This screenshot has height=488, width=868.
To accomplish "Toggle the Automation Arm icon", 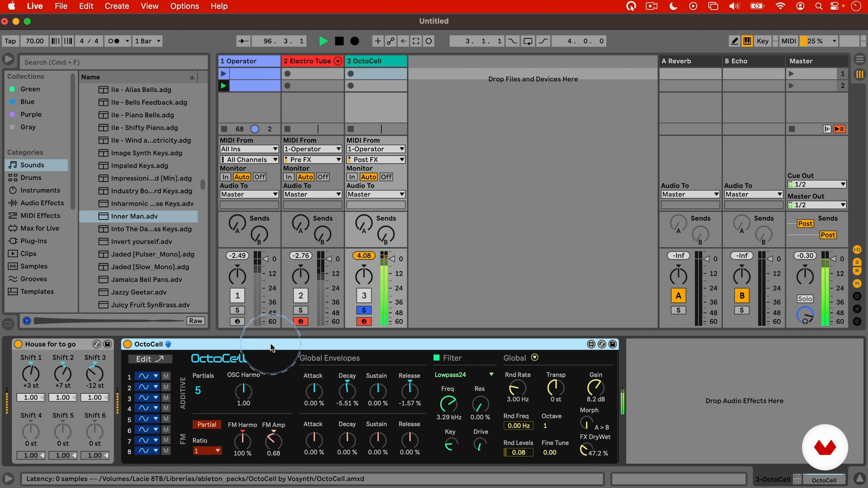I will click(390, 41).
